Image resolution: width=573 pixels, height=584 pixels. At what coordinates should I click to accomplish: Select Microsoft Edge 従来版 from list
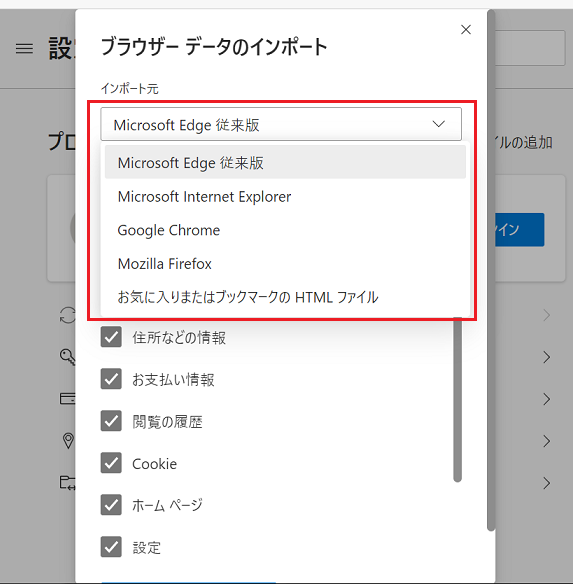click(285, 162)
